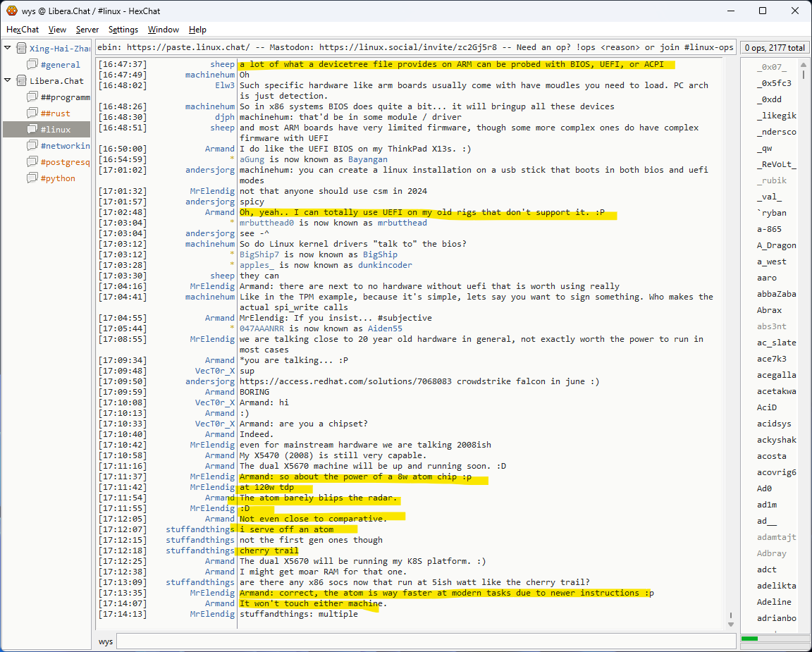Open the #general channel icon
Image resolution: width=812 pixels, height=652 pixels.
(32, 65)
